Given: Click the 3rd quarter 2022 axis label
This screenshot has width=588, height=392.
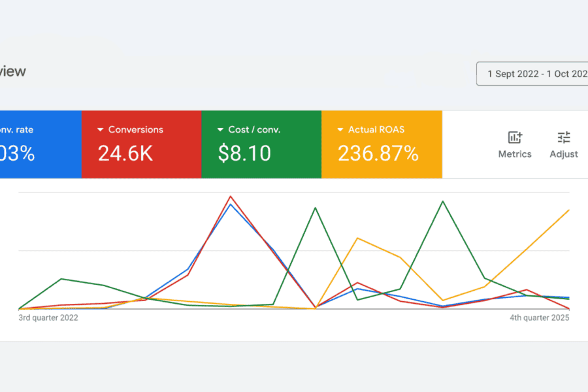Looking at the screenshot, I should [x=48, y=318].
